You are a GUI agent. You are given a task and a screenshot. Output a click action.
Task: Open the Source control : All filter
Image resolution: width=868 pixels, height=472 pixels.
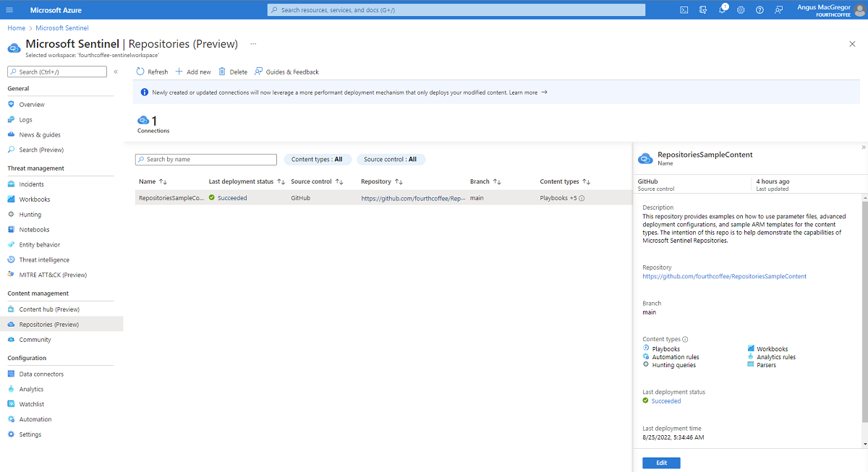point(391,159)
